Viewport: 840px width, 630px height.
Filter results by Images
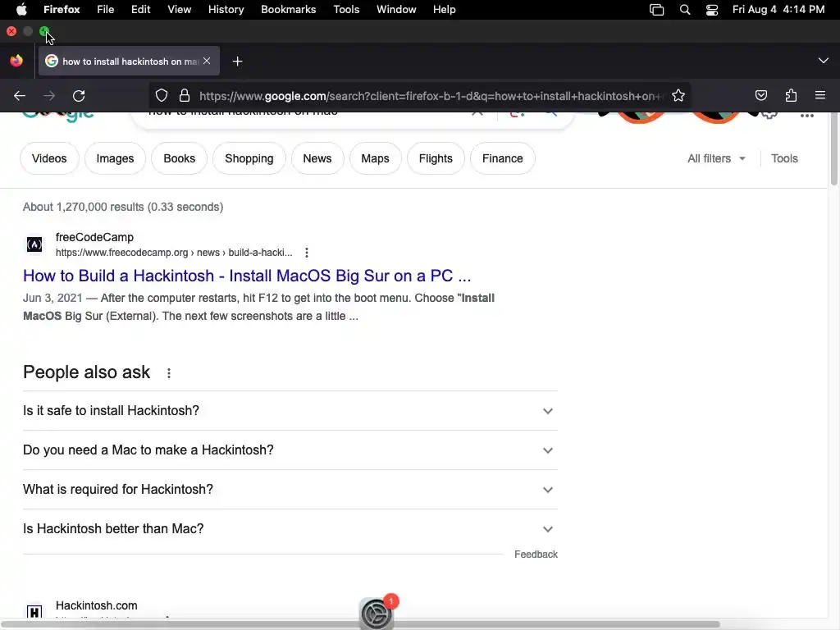[115, 158]
